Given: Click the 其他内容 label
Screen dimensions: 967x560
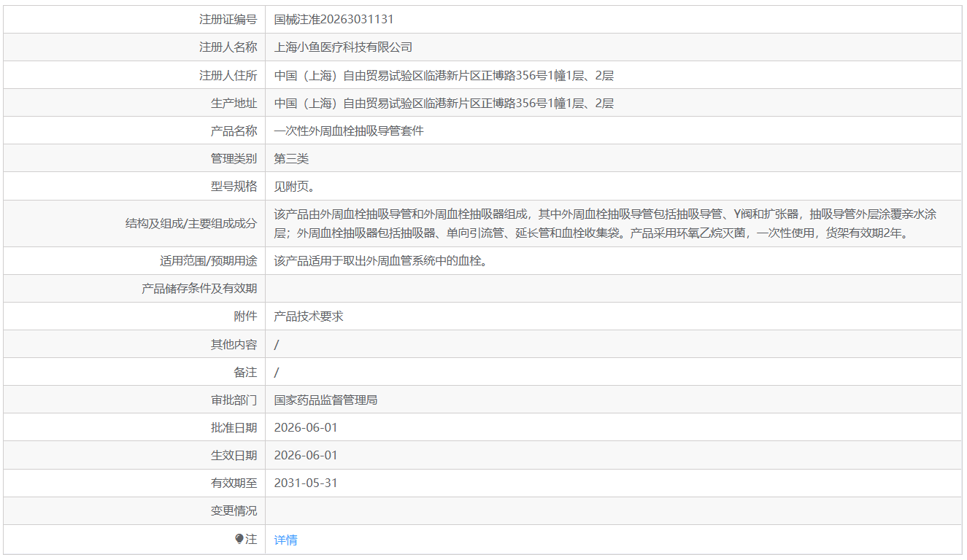Looking at the screenshot, I should click(234, 345).
